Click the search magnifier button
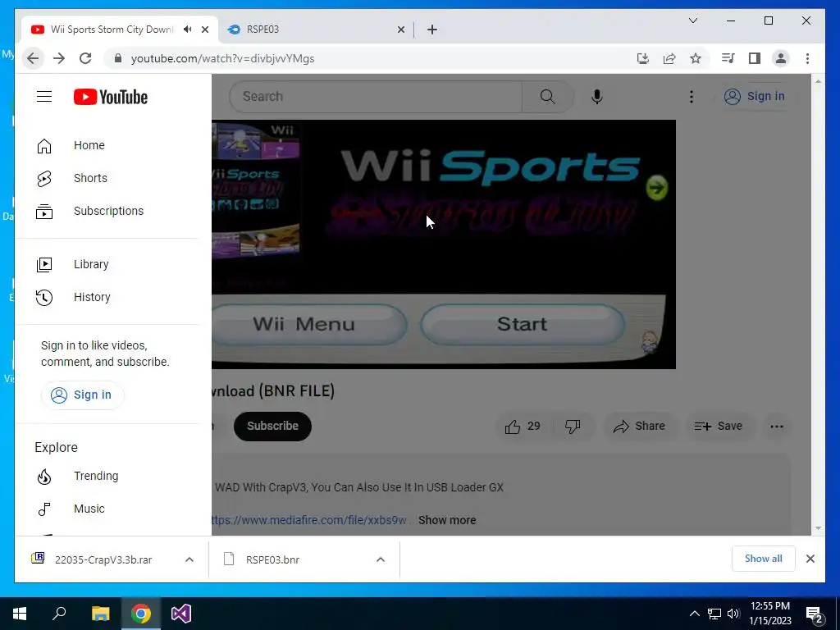Image resolution: width=840 pixels, height=630 pixels. pos(547,97)
